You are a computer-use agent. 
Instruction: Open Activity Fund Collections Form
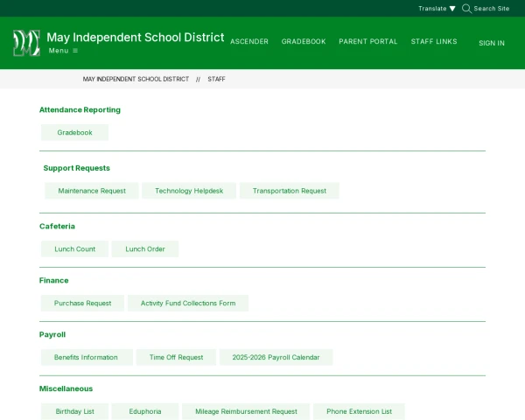coord(188,303)
